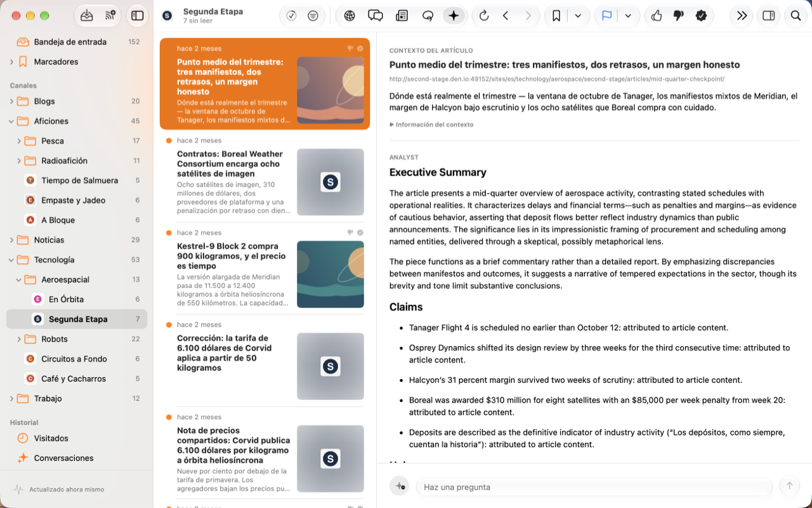812x508 pixels.
Task: Open search with the magnifier icon
Action: pos(796,16)
